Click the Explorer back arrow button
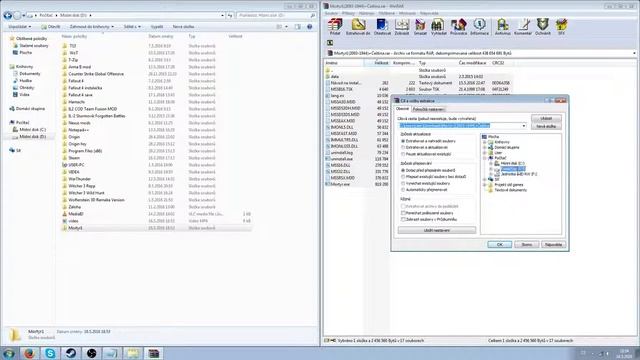The height and width of the screenshot is (360, 640). [x=7, y=16]
